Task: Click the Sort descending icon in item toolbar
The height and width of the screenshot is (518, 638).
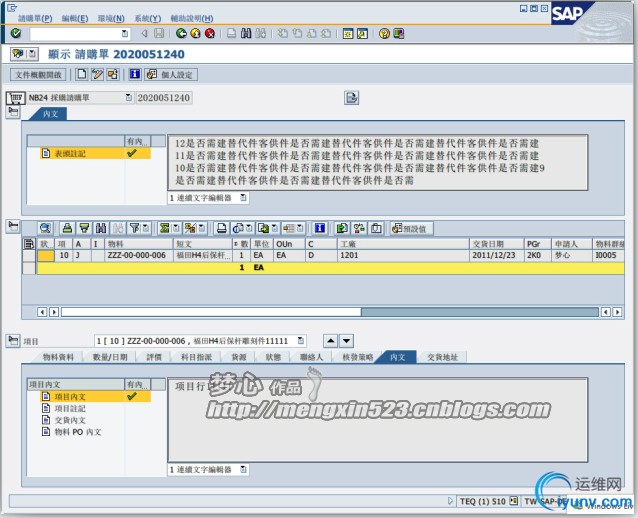Action: pyautogui.click(x=84, y=228)
